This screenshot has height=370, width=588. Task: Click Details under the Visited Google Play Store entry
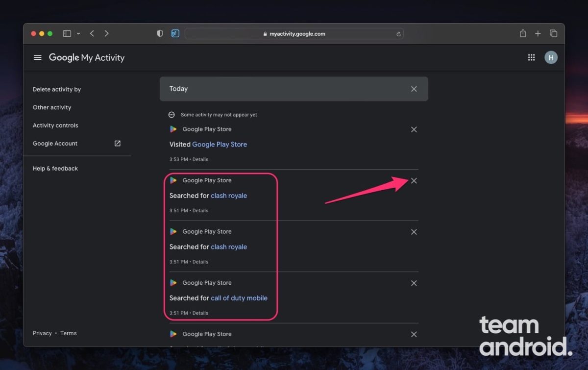[200, 159]
